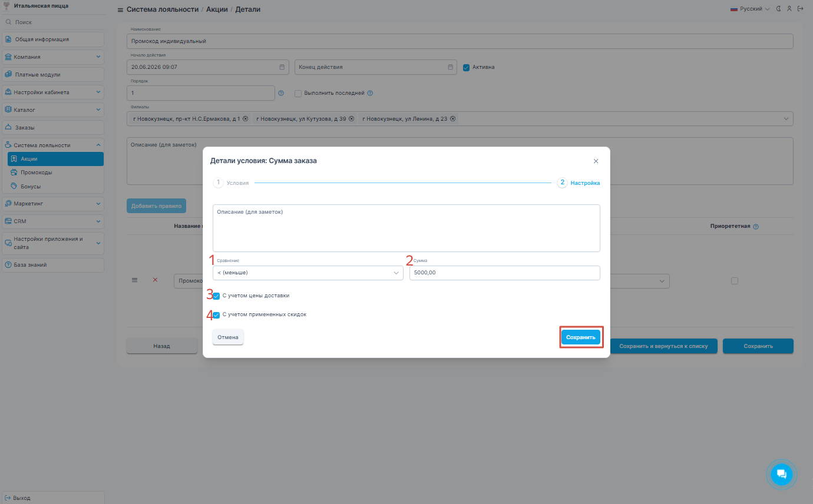Open the user profile icon in header
This screenshot has height=504, width=813.
click(789, 9)
